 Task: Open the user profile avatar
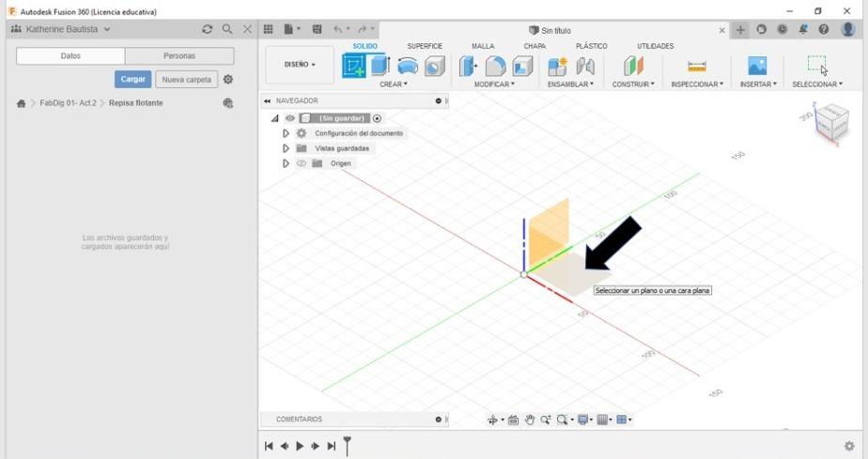click(848, 29)
